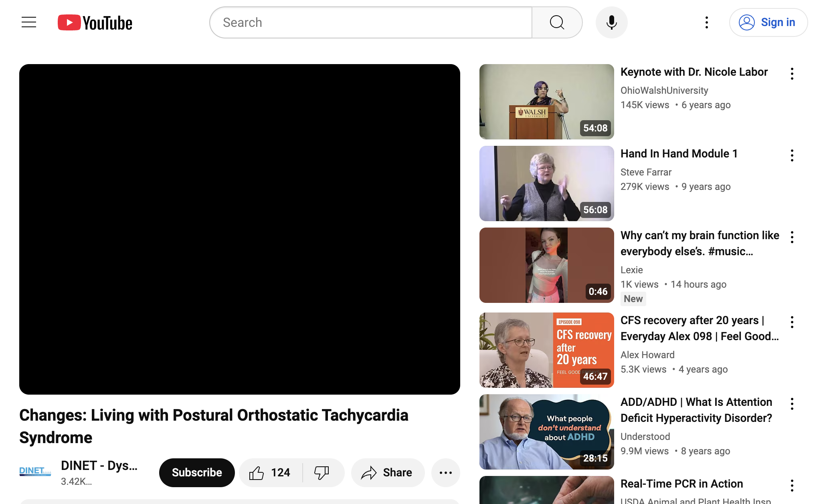Open options menu for CFS recovery video
Image resolution: width=821 pixels, height=504 pixels.
click(x=792, y=322)
